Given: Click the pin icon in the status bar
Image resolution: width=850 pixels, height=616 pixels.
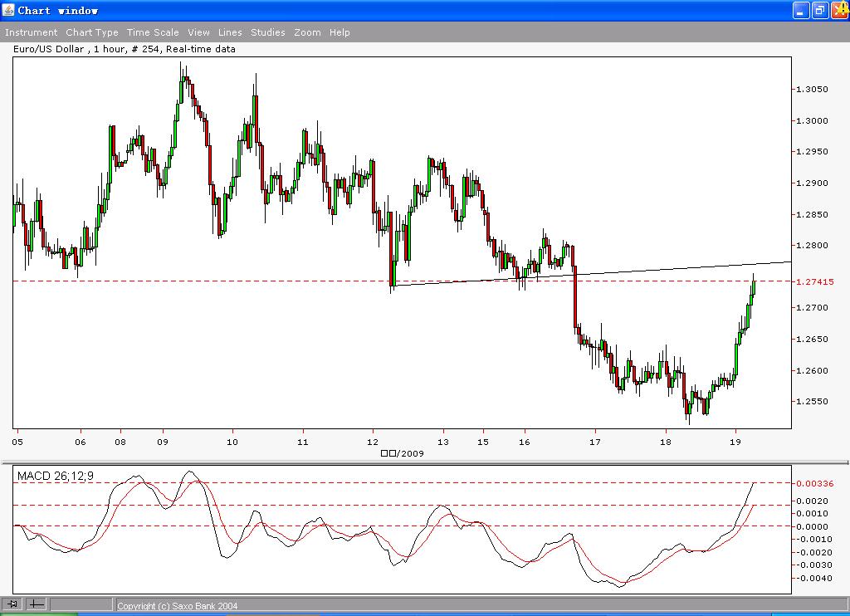Looking at the screenshot, I should tap(12, 604).
